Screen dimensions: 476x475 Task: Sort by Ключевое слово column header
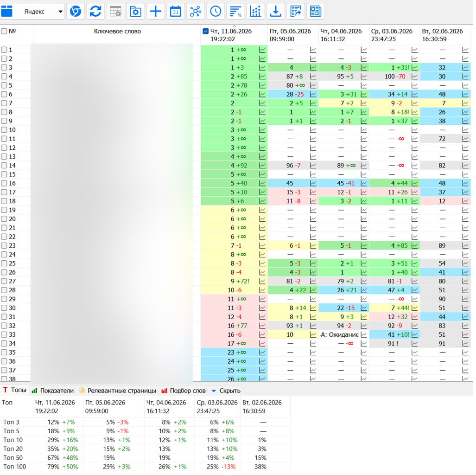point(117,31)
